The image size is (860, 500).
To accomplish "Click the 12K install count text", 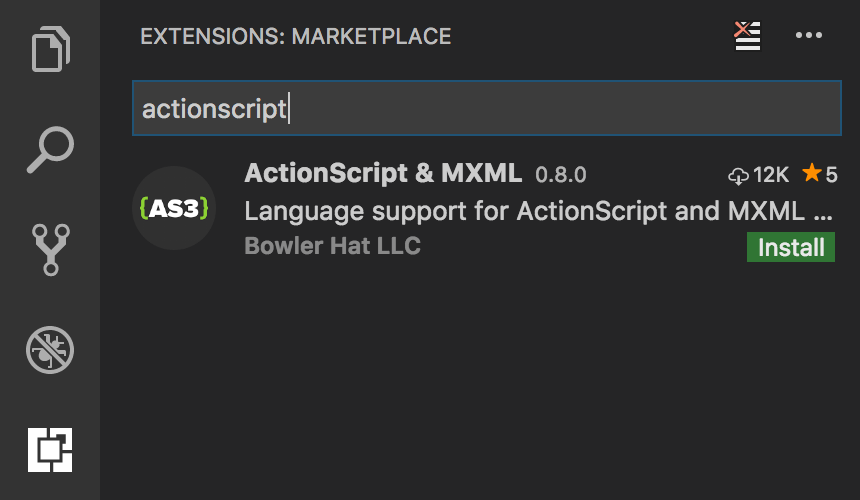I will tap(771, 175).
